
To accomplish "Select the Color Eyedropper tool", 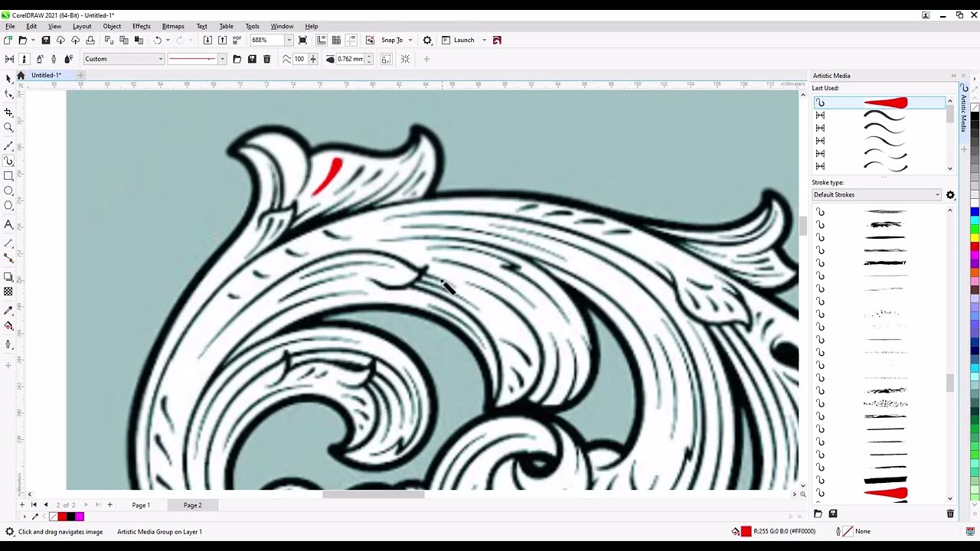I will 8,310.
